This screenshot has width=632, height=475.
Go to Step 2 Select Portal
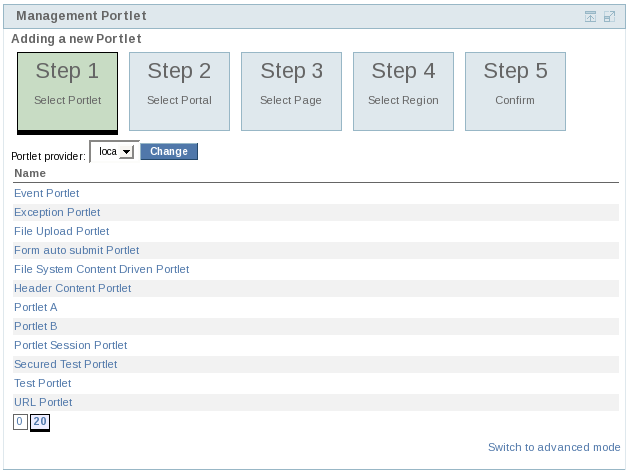(x=179, y=91)
